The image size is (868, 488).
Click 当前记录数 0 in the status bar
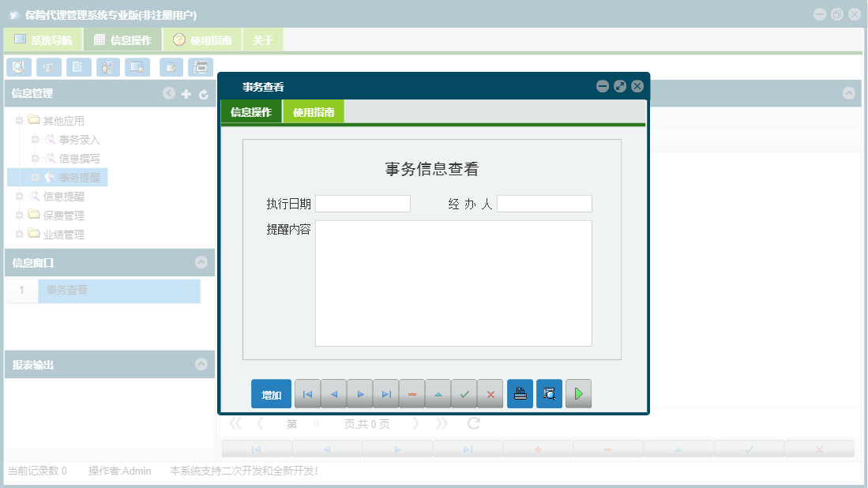[37, 471]
